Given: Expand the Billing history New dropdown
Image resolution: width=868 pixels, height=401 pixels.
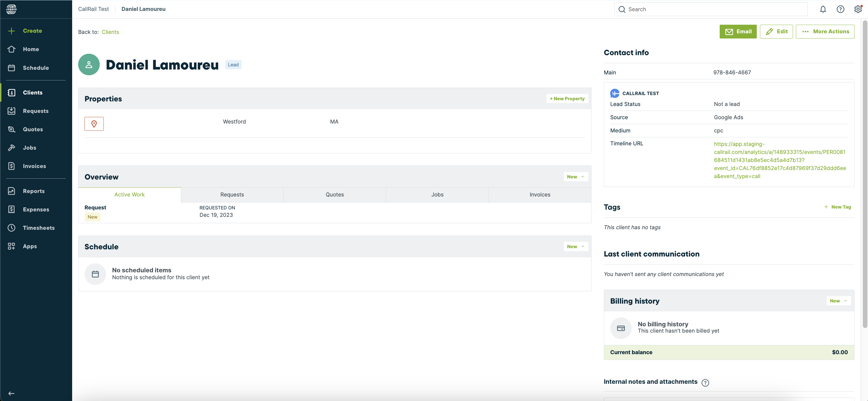Looking at the screenshot, I should (838, 301).
